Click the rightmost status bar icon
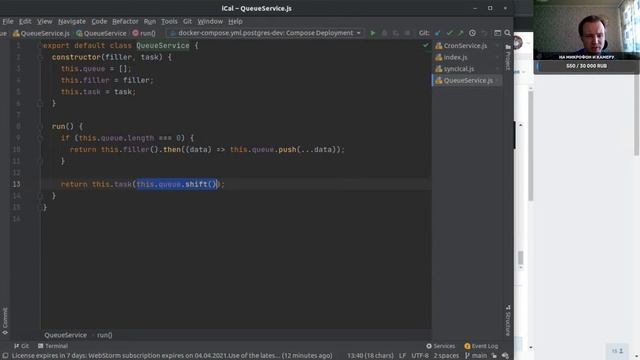 pyautogui.click(x=505, y=356)
